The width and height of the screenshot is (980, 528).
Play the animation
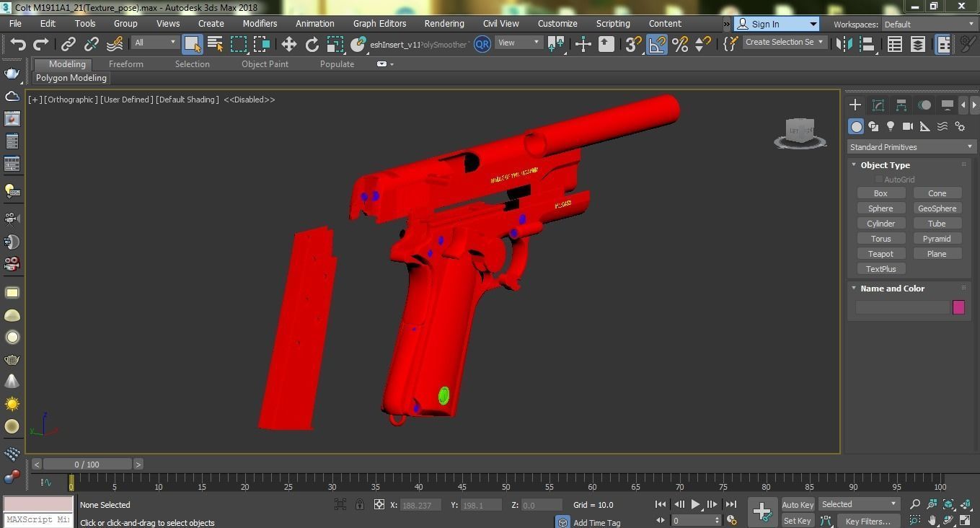click(x=695, y=505)
